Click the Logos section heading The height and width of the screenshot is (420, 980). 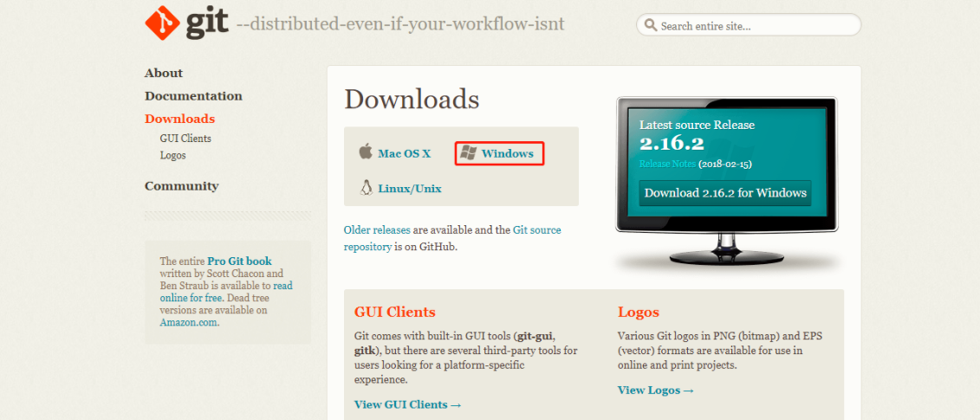638,312
